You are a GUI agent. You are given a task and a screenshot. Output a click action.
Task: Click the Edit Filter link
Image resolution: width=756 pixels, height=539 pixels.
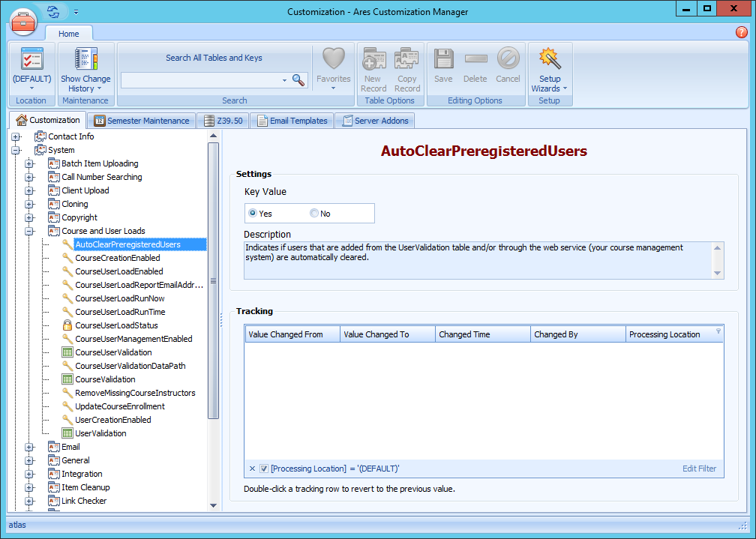click(698, 469)
